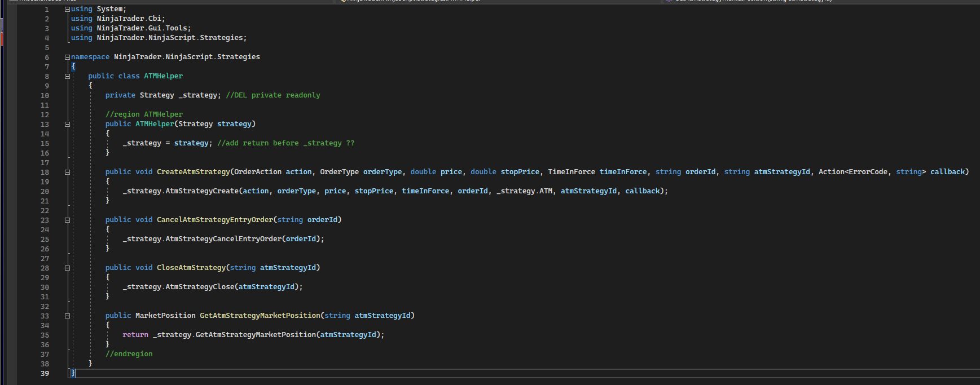Viewport: 980px width, 385px height.
Task: Click the 'callback' parameter on line 18
Action: (x=947, y=172)
